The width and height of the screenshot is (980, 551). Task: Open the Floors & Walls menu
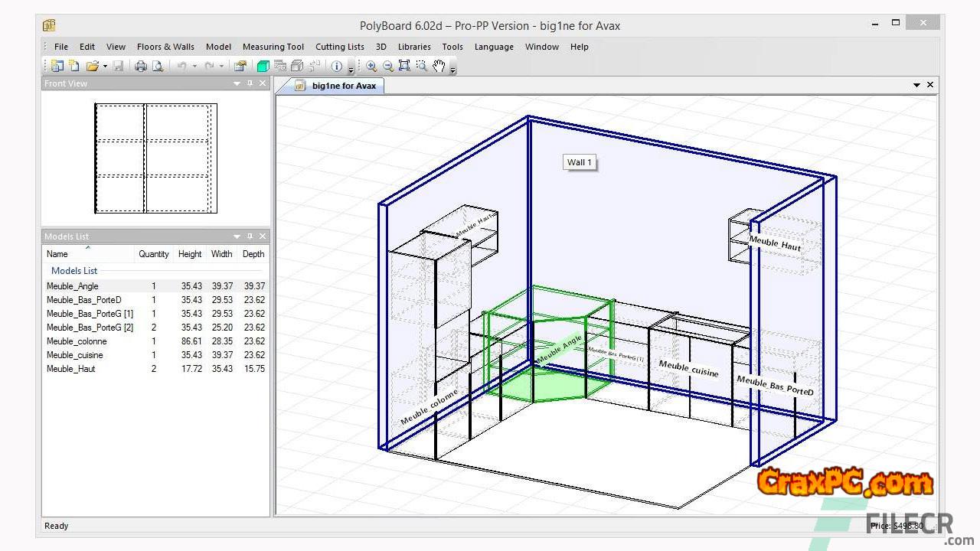click(x=165, y=47)
